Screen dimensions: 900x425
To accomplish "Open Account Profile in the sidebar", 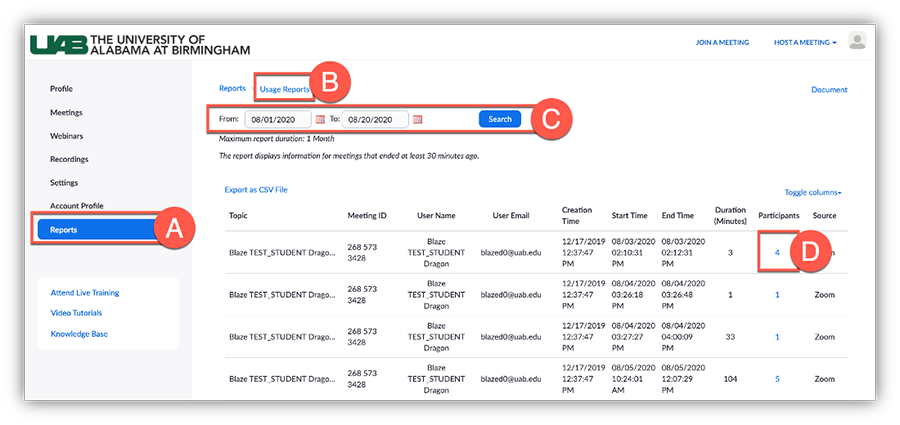I will click(77, 206).
